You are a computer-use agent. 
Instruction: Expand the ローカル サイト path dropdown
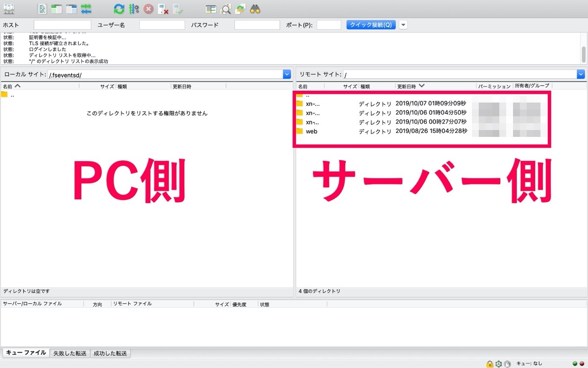click(x=287, y=75)
